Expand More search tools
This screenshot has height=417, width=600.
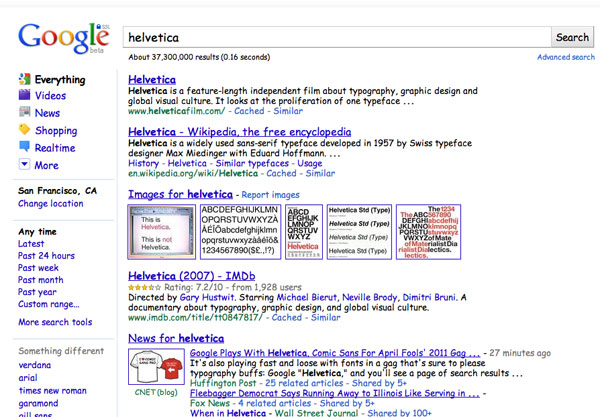click(x=54, y=322)
